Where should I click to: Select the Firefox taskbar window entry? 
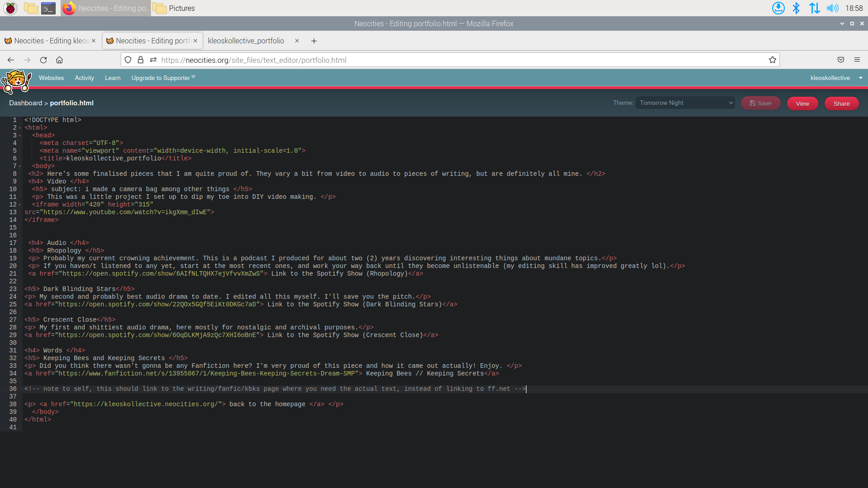pyautogui.click(x=105, y=8)
